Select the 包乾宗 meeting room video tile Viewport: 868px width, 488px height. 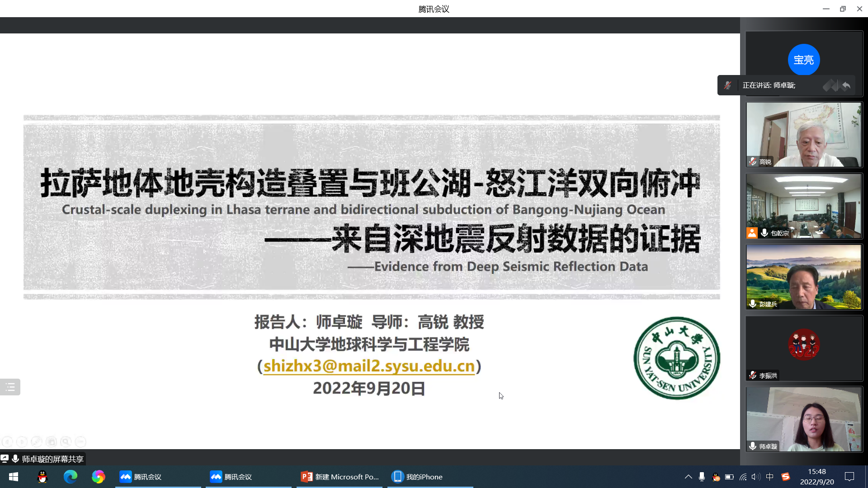804,206
